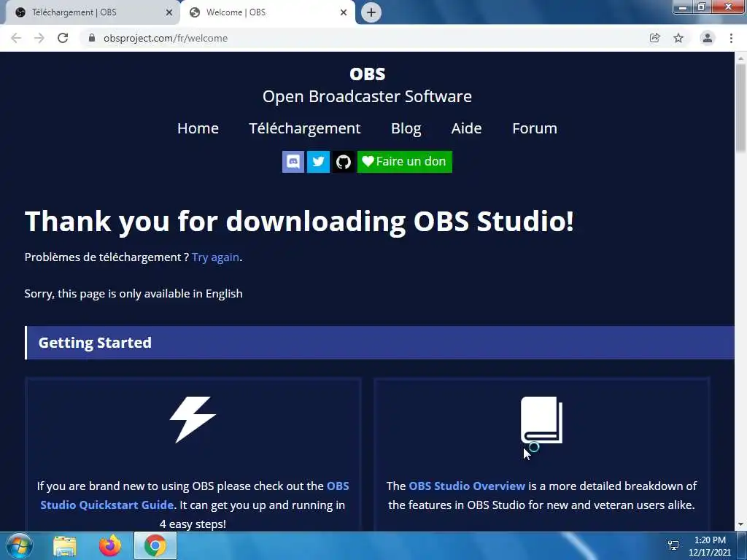Open the Chrome profile avatar
Viewport: 747px width, 560px height.
click(x=708, y=38)
